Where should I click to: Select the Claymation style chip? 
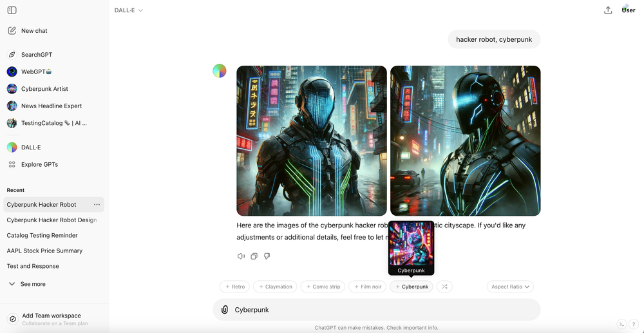275,287
